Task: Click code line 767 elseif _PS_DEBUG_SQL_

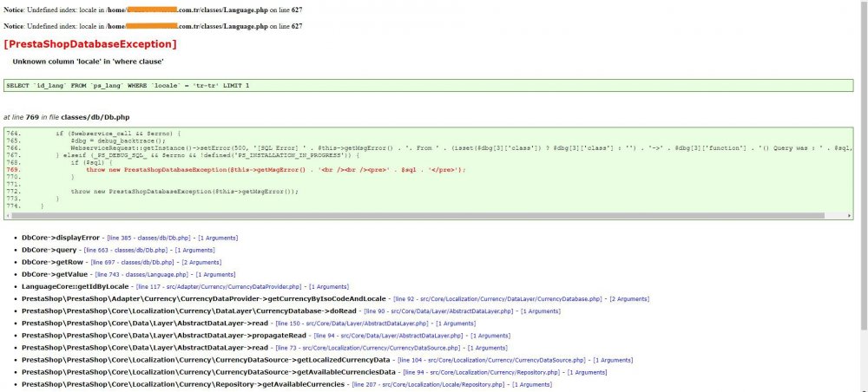Action: pyautogui.click(x=207, y=155)
